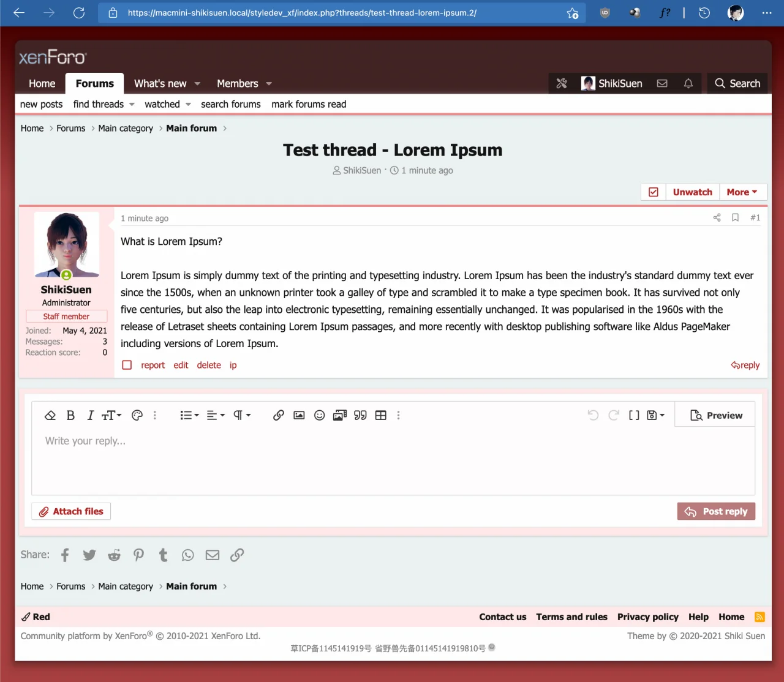This screenshot has width=784, height=682.
Task: Click inside the Write your reply field
Action: point(392,459)
